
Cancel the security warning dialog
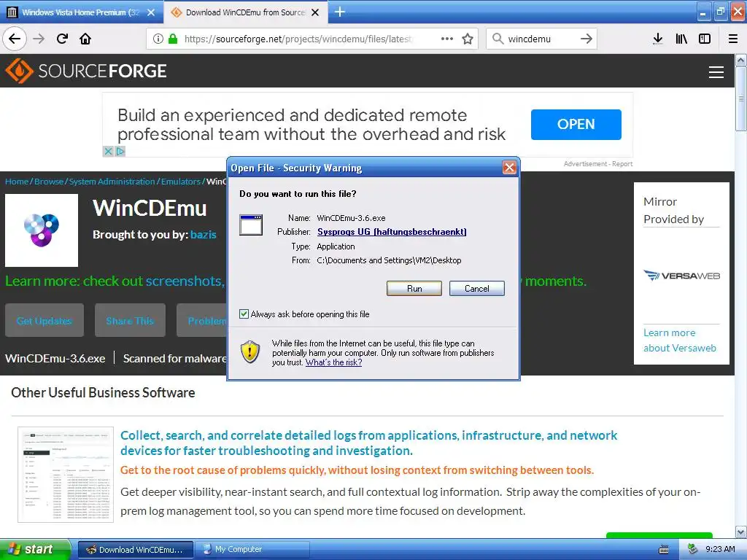(x=476, y=289)
